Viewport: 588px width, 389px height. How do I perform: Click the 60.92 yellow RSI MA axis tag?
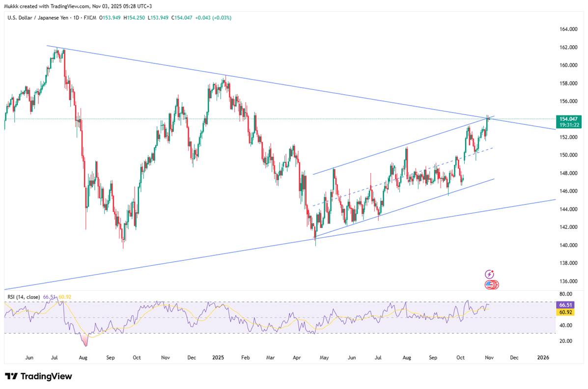(569, 312)
